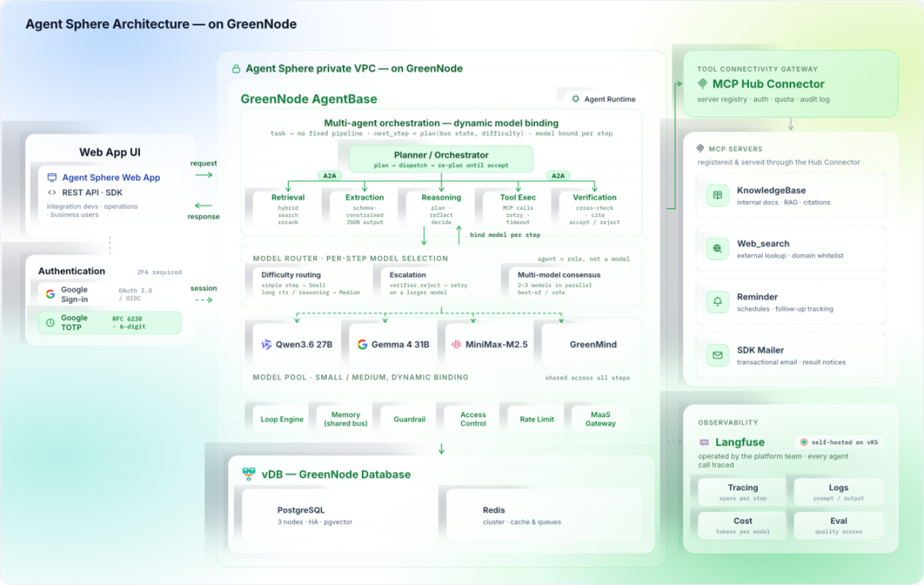Click the Langfuse title text
The height and width of the screenshot is (585, 924).
point(740,442)
